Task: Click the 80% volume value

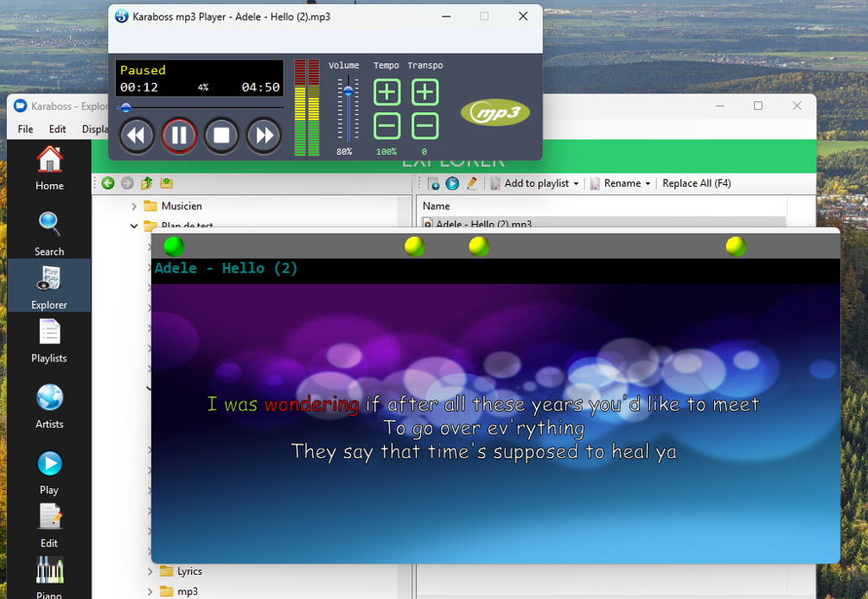Action: (x=344, y=151)
